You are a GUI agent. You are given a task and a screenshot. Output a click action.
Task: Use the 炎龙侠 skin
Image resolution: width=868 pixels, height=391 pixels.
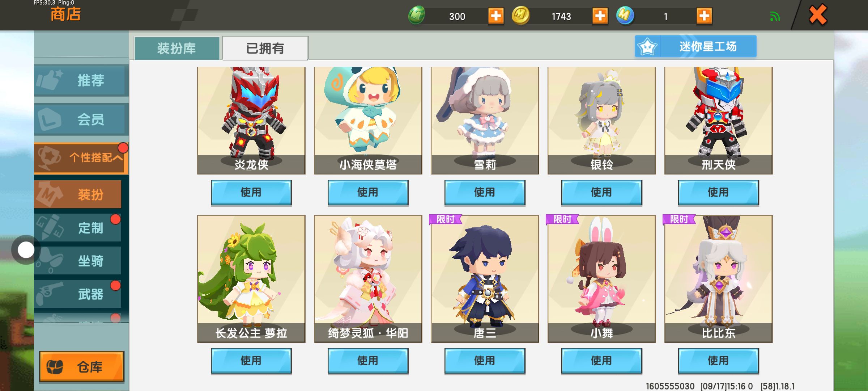click(x=251, y=192)
